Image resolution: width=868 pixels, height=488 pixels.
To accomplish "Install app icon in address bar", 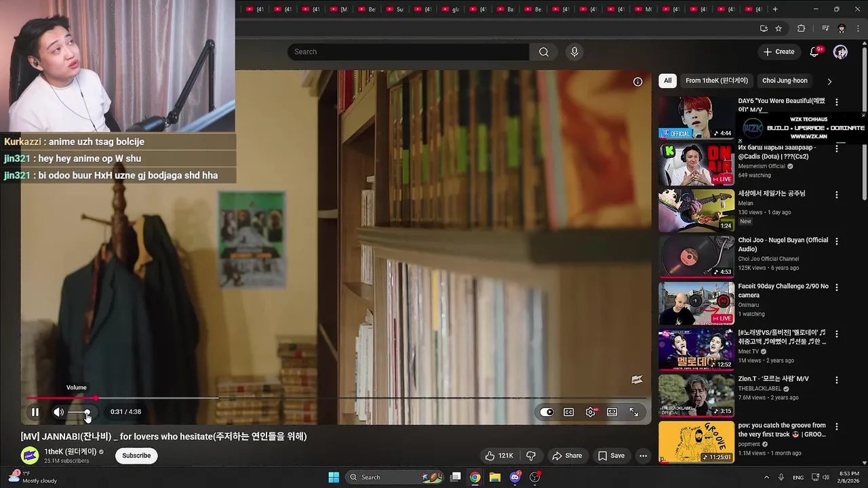I will click(764, 28).
